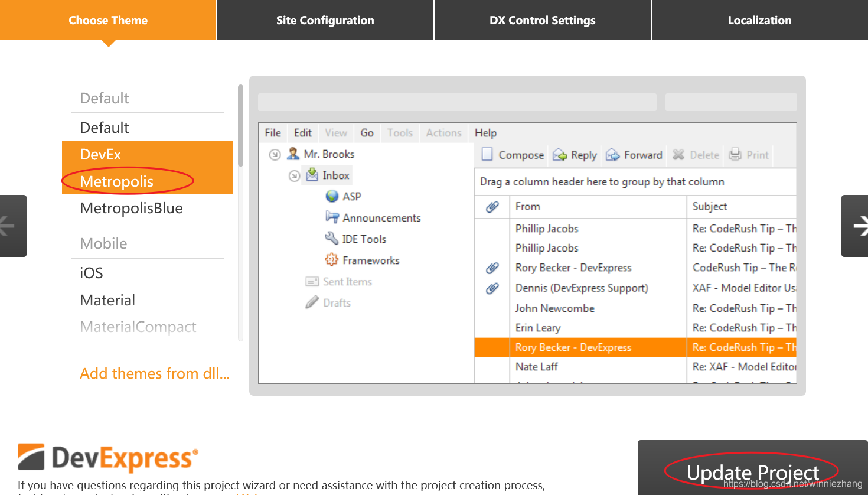Screen dimensions: 868x495
Task: Sort by the From column header
Action: [x=598, y=207]
